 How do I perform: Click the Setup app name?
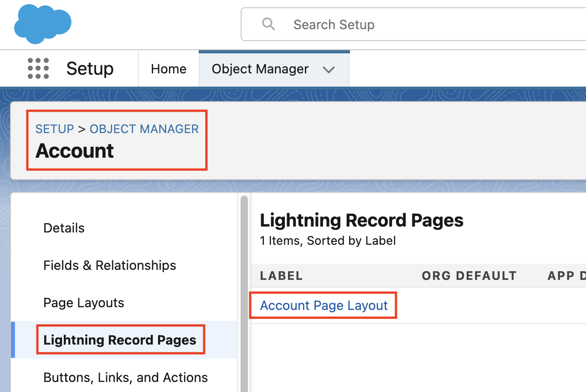[x=90, y=69]
